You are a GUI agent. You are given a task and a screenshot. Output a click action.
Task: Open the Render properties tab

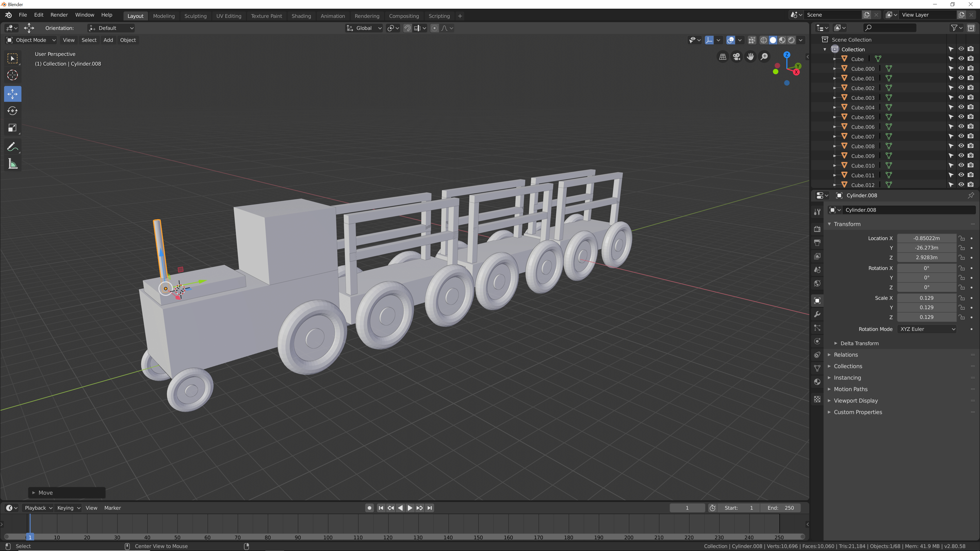point(817,229)
